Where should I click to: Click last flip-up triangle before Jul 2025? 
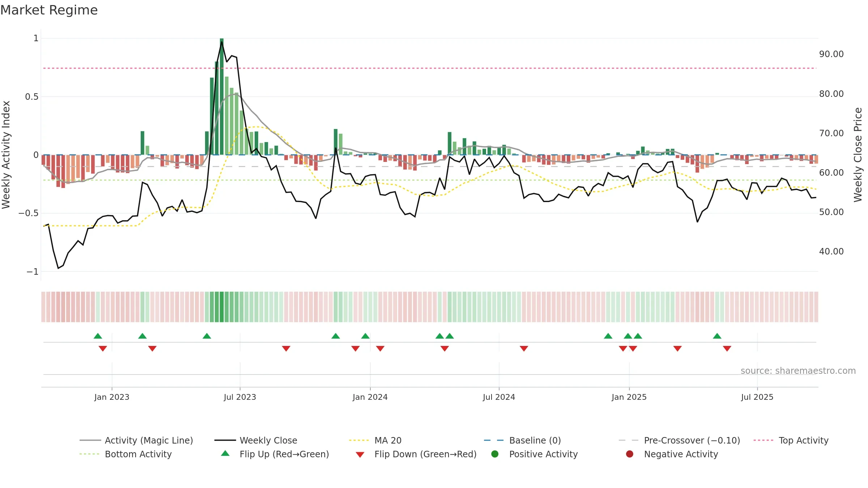click(x=717, y=336)
